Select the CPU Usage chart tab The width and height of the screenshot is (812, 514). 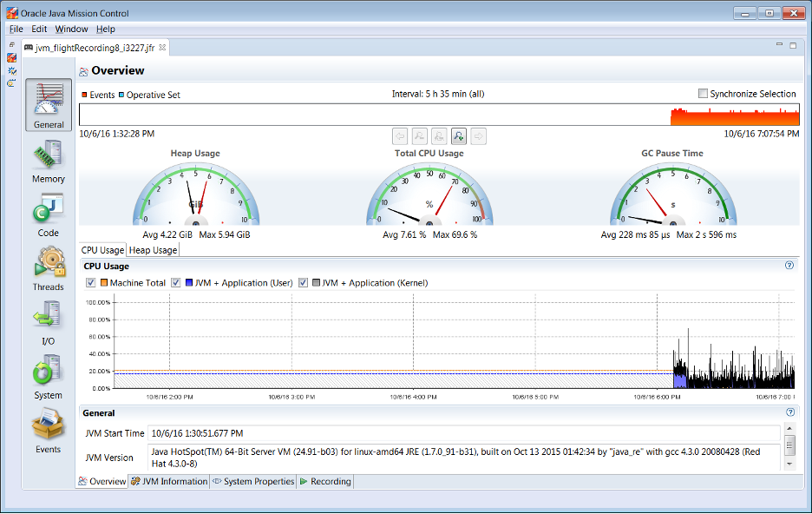pyautogui.click(x=103, y=250)
